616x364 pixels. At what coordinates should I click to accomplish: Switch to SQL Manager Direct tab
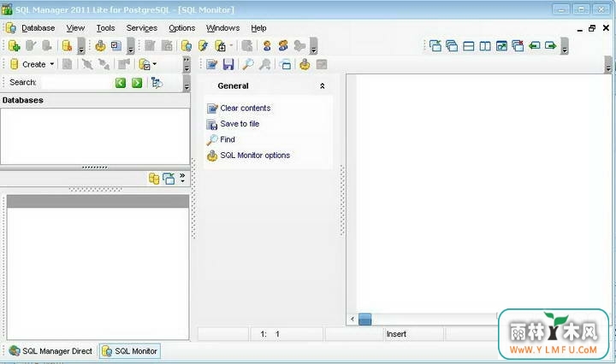(x=50, y=351)
